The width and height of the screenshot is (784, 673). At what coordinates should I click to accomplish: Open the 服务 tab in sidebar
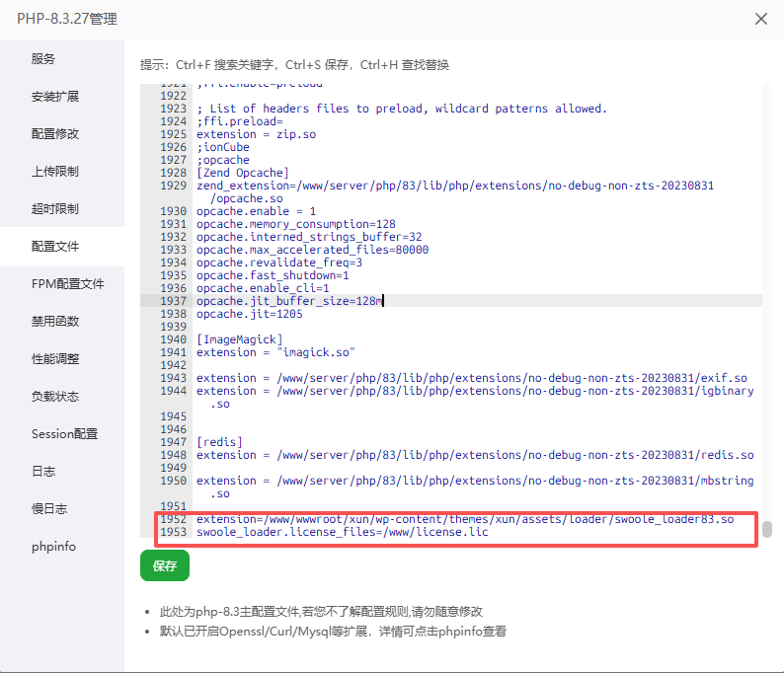pos(43,59)
